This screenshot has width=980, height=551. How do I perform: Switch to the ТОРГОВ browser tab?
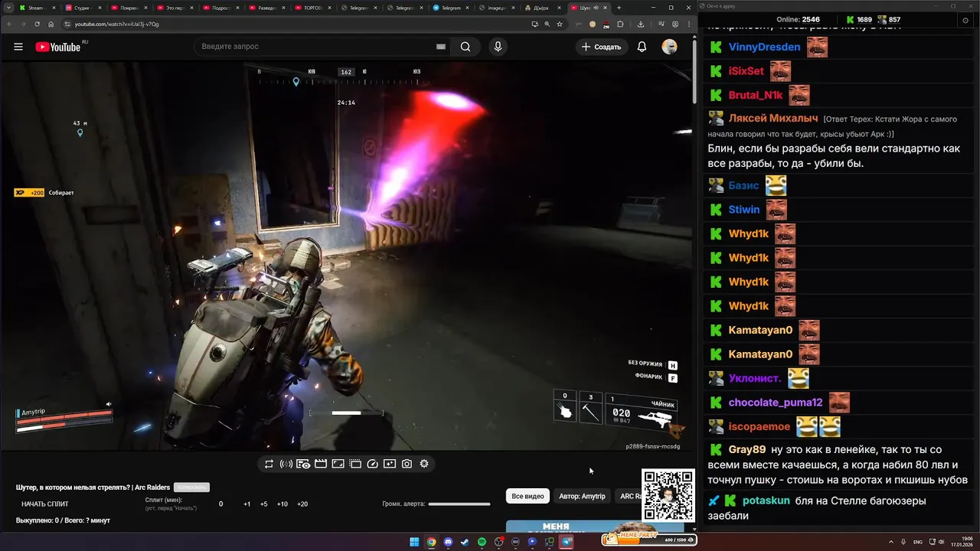pos(312,8)
